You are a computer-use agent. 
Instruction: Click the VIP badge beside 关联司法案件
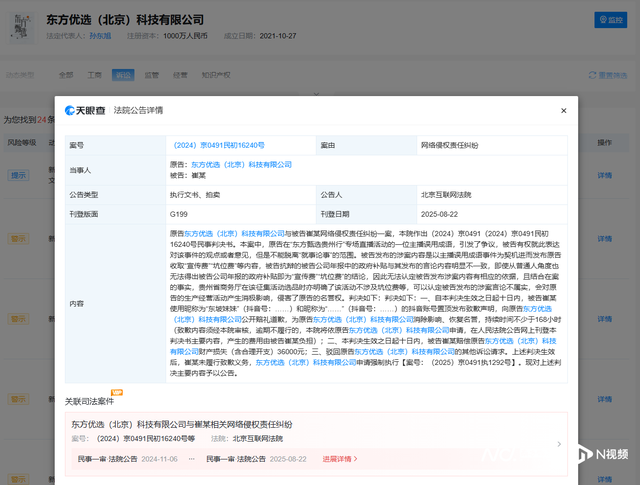click(117, 392)
